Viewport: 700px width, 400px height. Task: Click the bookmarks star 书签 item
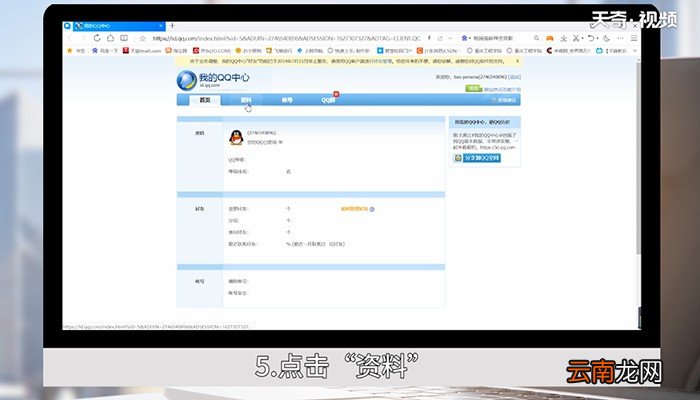coord(75,51)
